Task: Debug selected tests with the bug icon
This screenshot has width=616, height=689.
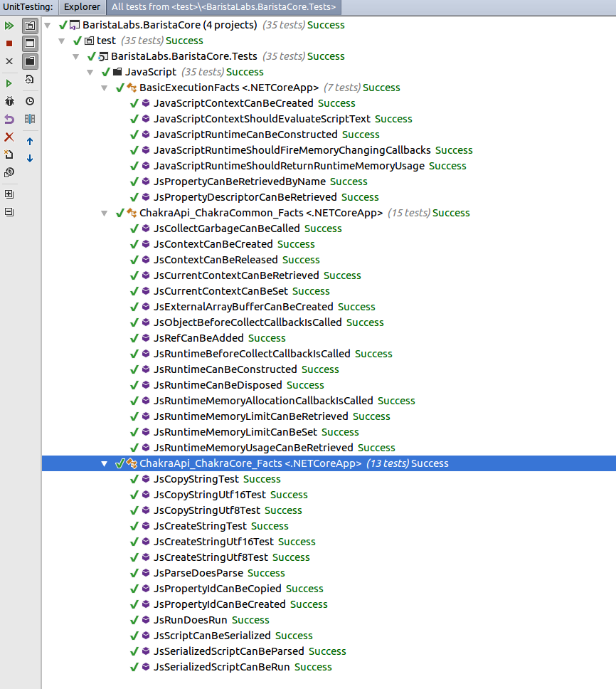Action: tap(9, 101)
